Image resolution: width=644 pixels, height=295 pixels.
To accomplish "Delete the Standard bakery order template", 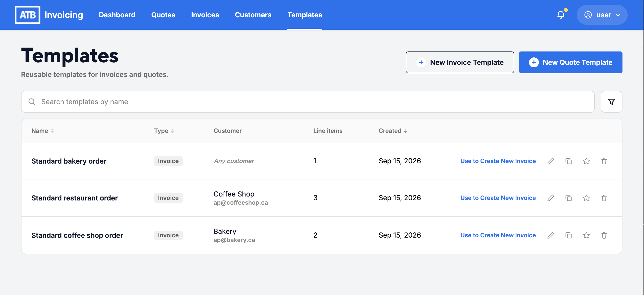I will 604,161.
